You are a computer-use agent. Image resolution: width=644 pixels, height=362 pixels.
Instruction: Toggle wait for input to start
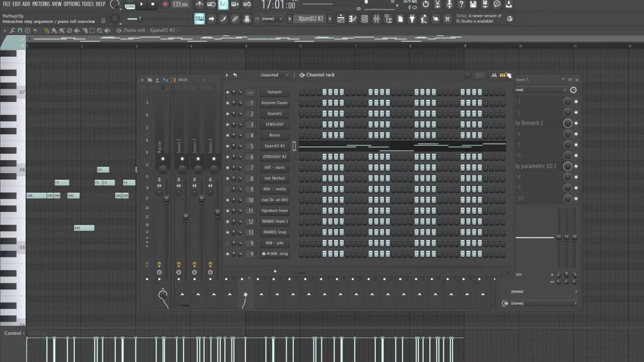pyautogui.click(x=211, y=5)
